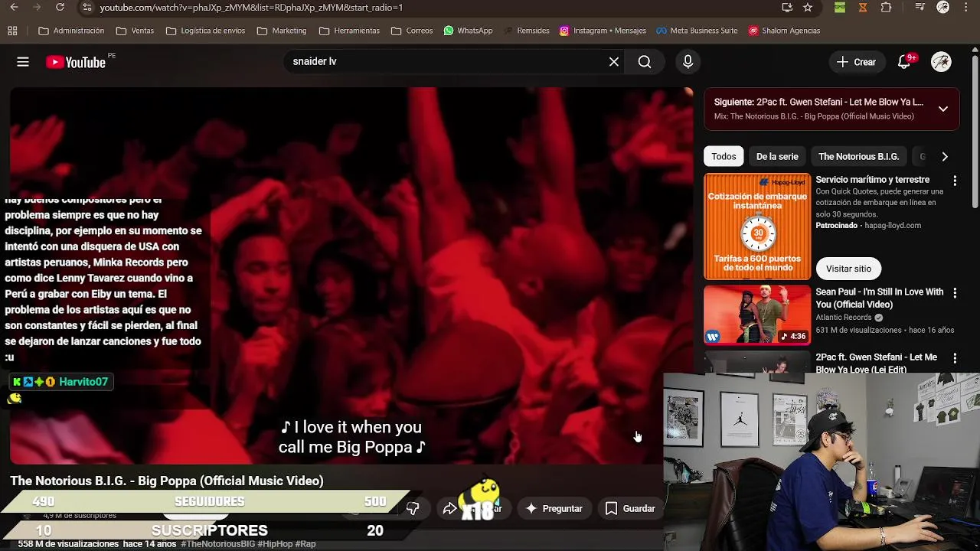Save the video with Guardar button
The image size is (980, 551).
(630, 508)
